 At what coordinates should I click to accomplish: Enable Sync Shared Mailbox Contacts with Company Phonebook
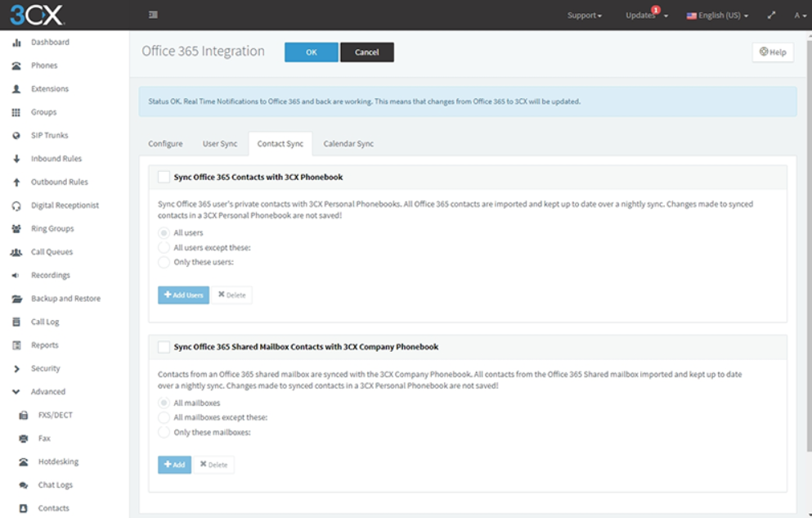coord(164,347)
